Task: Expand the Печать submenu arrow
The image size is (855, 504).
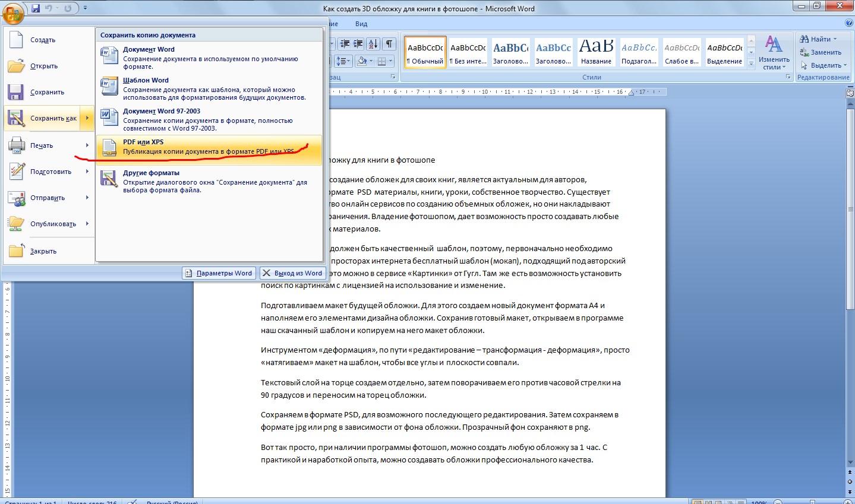Action: coord(87,145)
